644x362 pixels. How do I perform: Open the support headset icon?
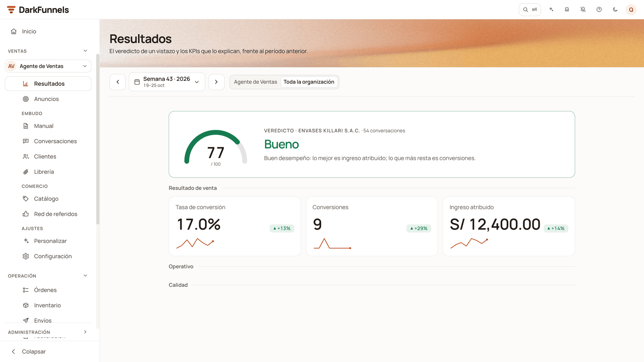pyautogui.click(x=567, y=10)
